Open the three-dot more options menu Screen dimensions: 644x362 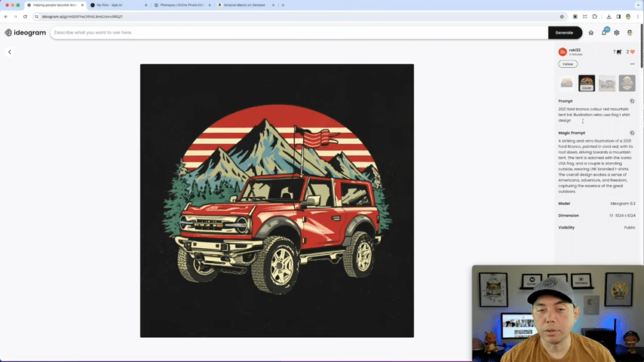tap(632, 64)
